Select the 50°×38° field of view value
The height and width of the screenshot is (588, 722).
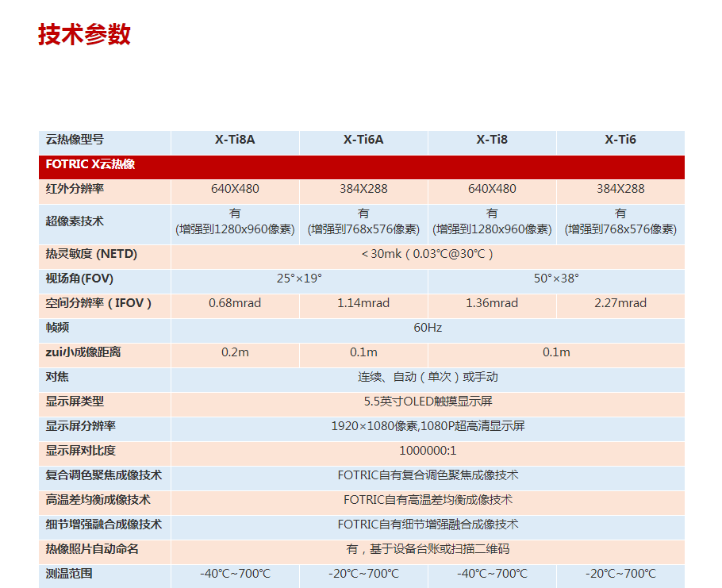pos(556,279)
